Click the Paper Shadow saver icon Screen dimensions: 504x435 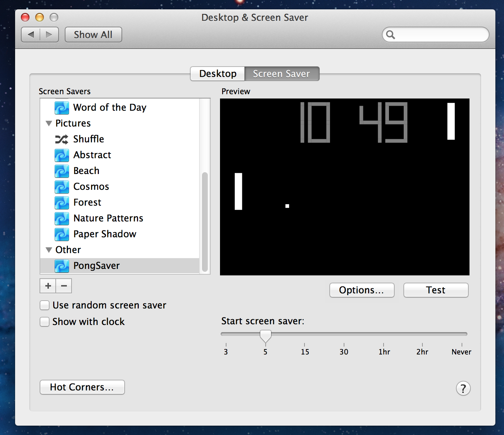(62, 234)
